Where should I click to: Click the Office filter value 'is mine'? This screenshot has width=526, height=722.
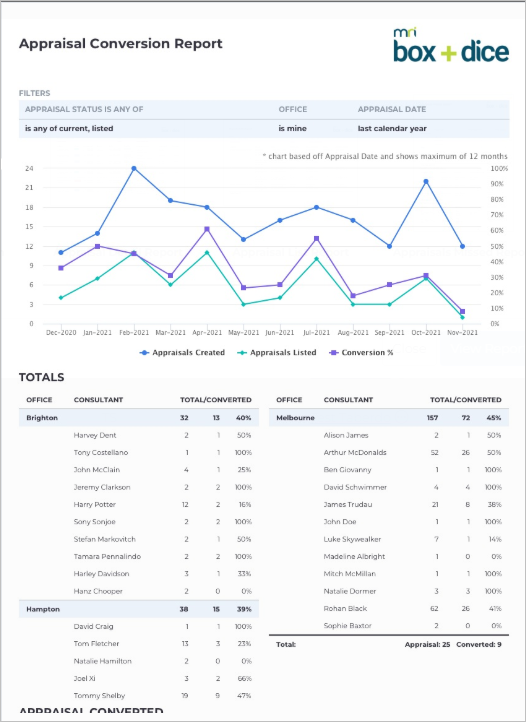(x=292, y=128)
